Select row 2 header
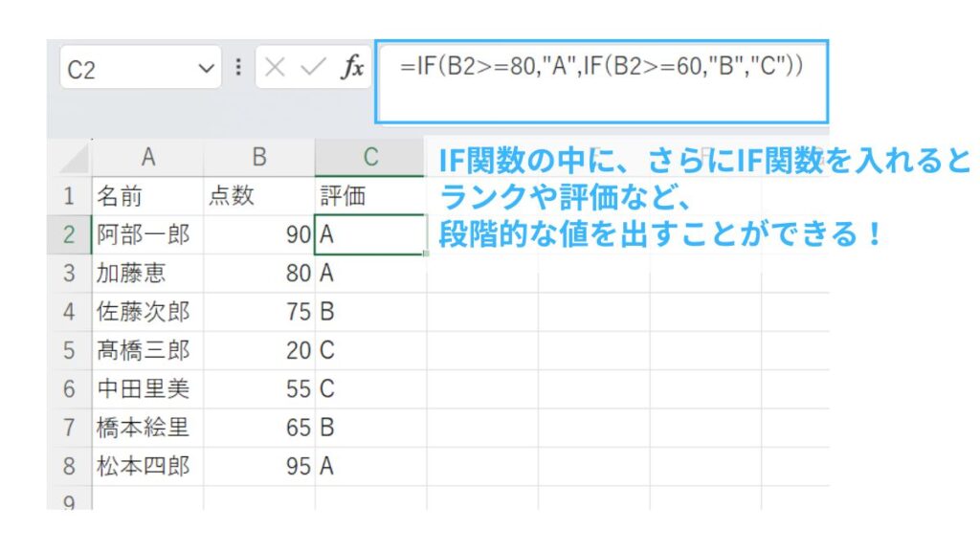980x551 pixels. click(69, 235)
